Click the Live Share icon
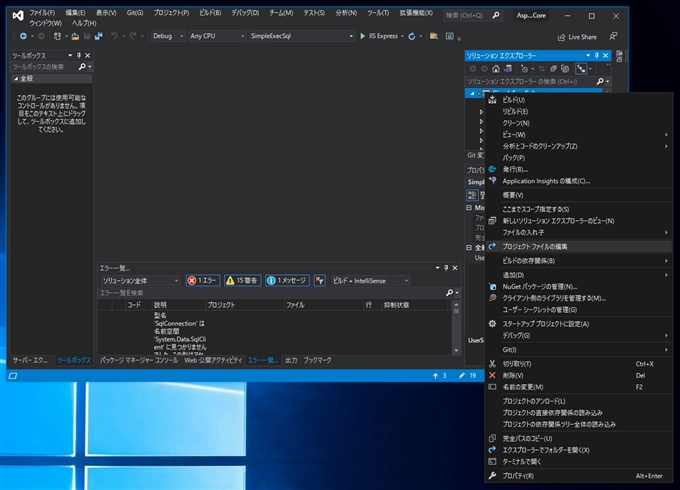 (561, 37)
